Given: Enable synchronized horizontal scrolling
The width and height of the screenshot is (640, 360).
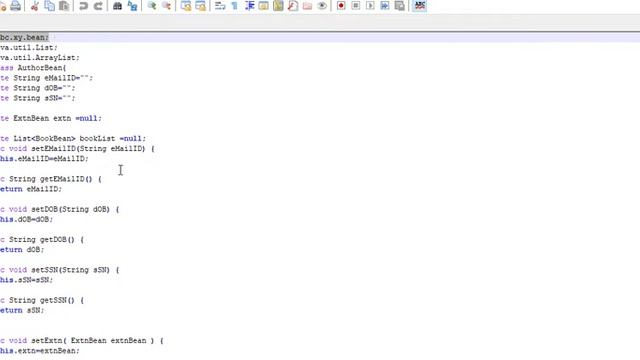Looking at the screenshot, I should click(200, 6).
